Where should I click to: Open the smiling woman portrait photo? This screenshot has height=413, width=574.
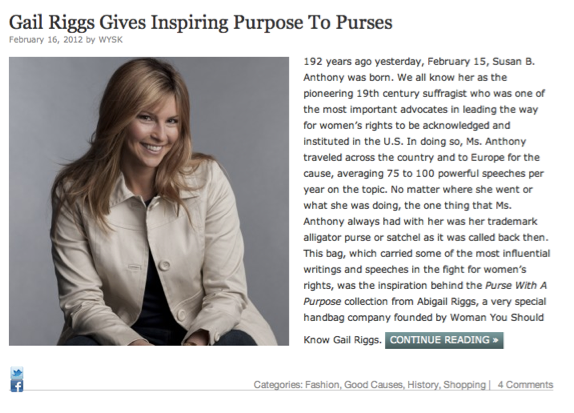tap(149, 201)
